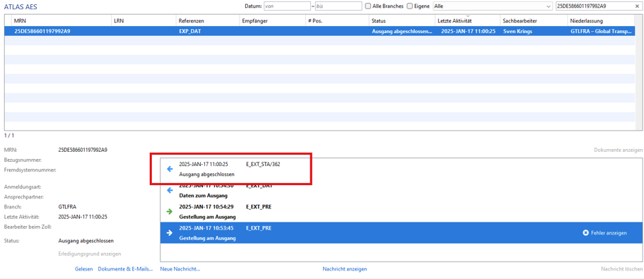This screenshot has width=644, height=279.
Task: Click MRN value 25DE586601197992A9 in details panel
Action: point(83,150)
